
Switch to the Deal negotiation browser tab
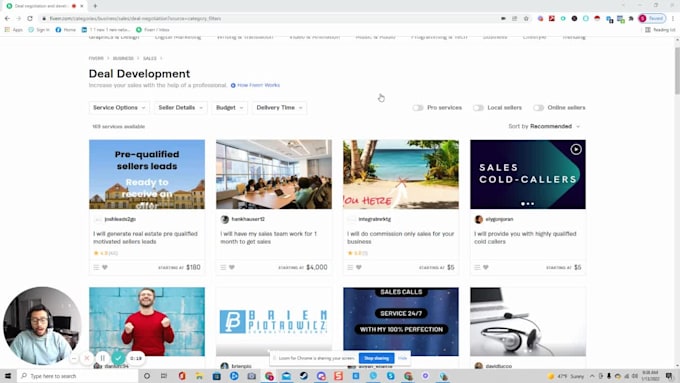[43, 6]
